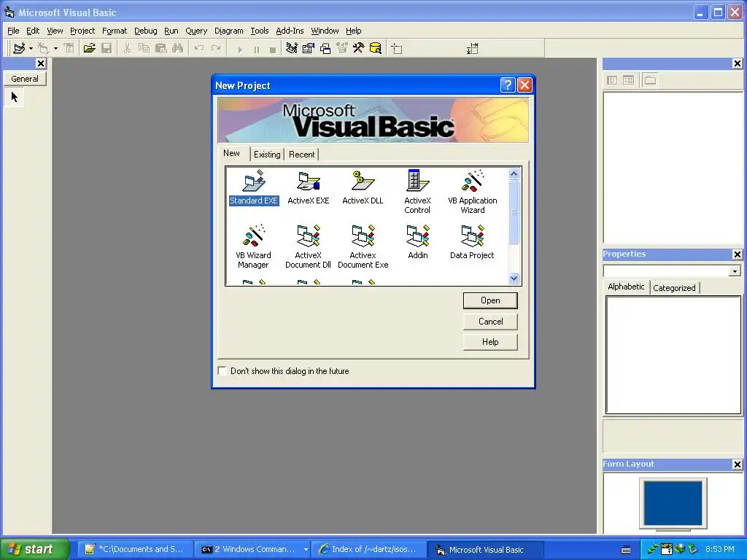Screen dimensions: 747x560
Task: Select the New tab in the dialog
Action: click(231, 153)
